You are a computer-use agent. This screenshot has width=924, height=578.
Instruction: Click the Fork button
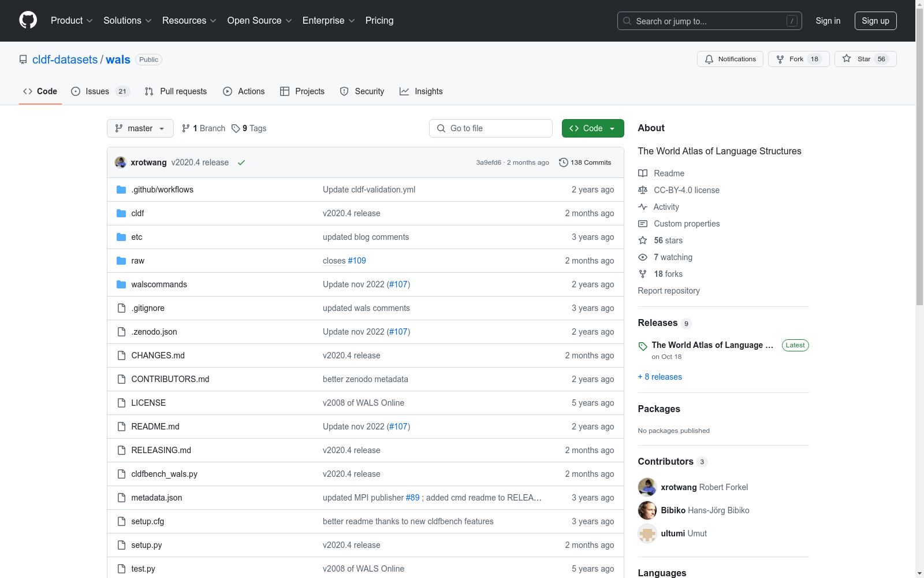(x=799, y=59)
